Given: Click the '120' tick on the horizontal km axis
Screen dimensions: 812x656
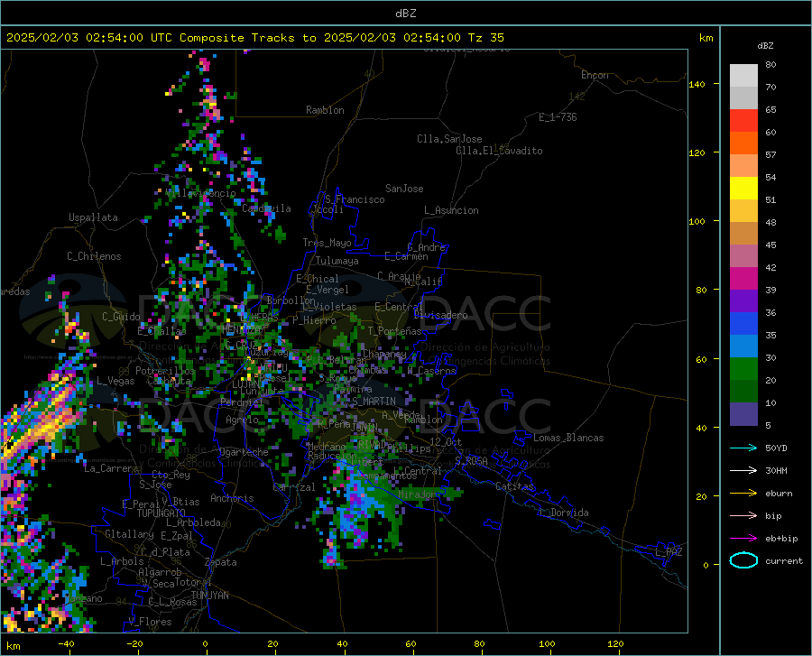Looking at the screenshot, I should [x=615, y=644].
